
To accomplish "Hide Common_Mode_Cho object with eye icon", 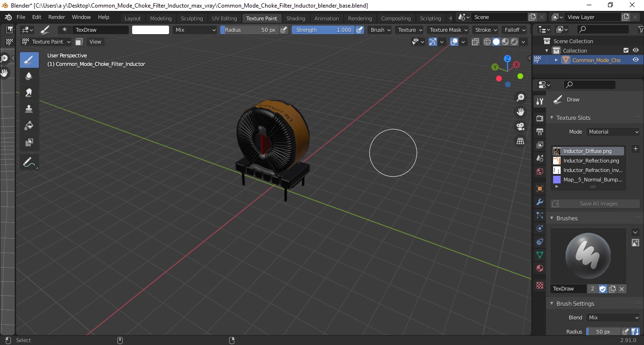I will [635, 60].
